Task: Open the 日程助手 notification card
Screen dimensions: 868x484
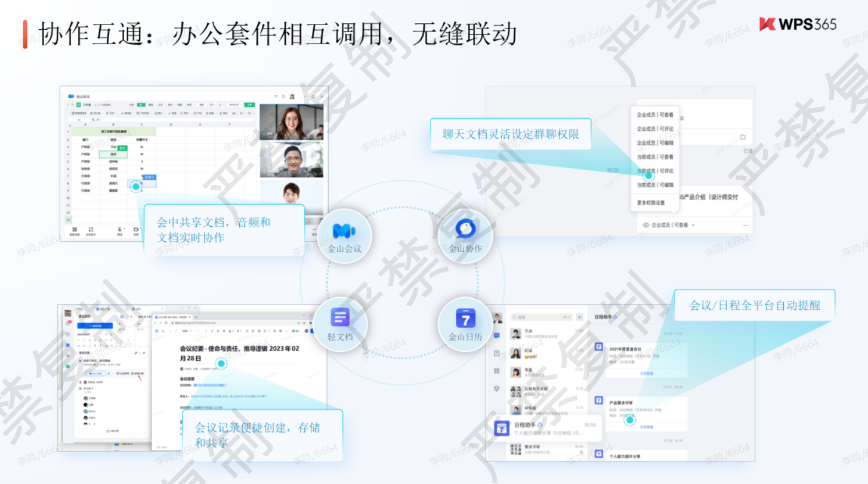Action: [x=545, y=428]
